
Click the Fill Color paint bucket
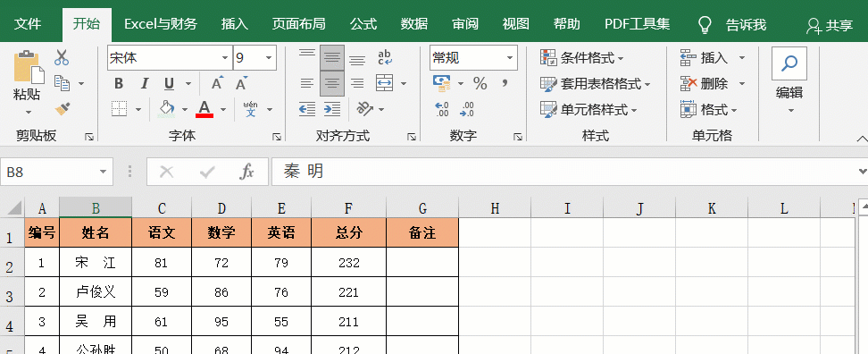pyautogui.click(x=166, y=109)
